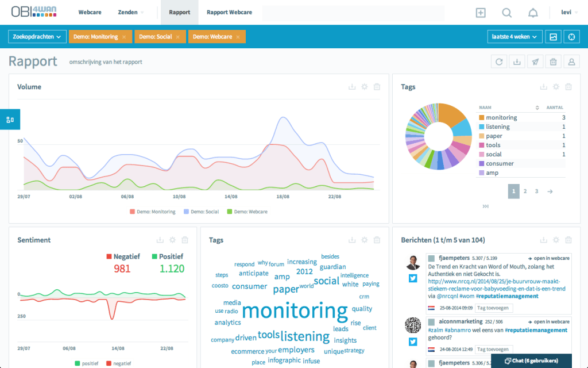Toggle the negatief series in Sentiment legend
This screenshot has height=368, width=588.
pos(119,363)
